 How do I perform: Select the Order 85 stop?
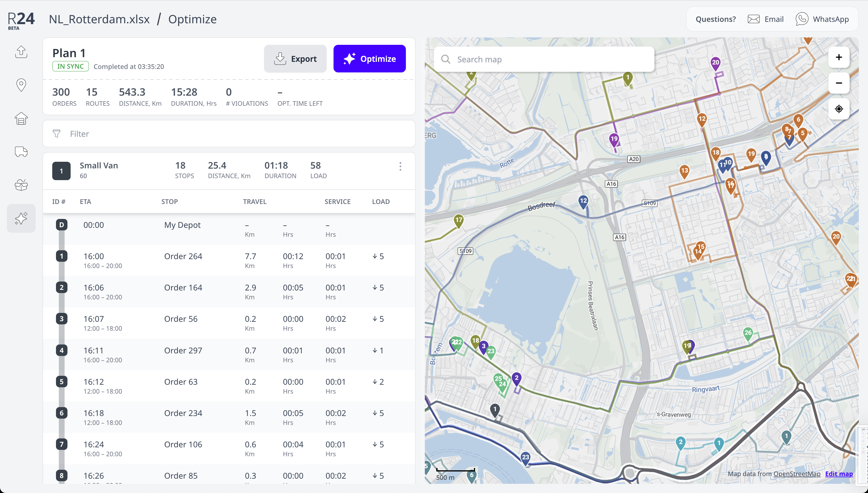[x=229, y=474]
